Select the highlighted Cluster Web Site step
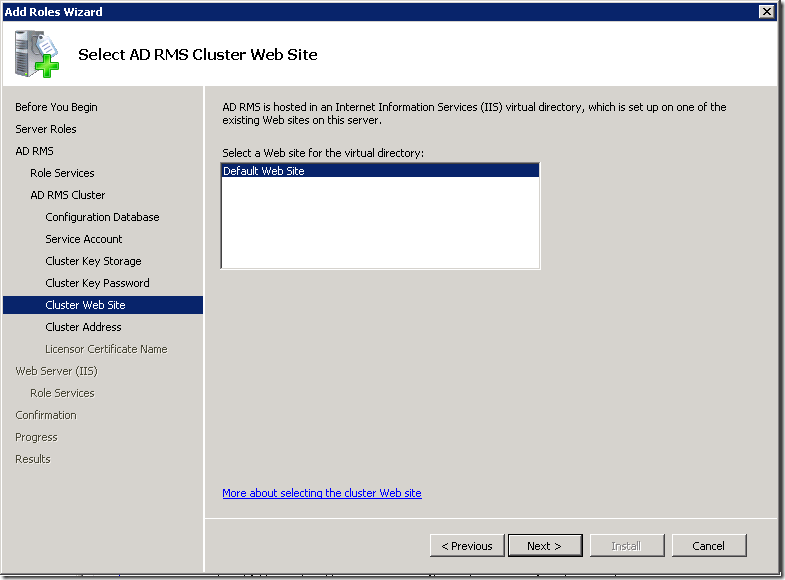This screenshot has width=785, height=580. click(103, 305)
